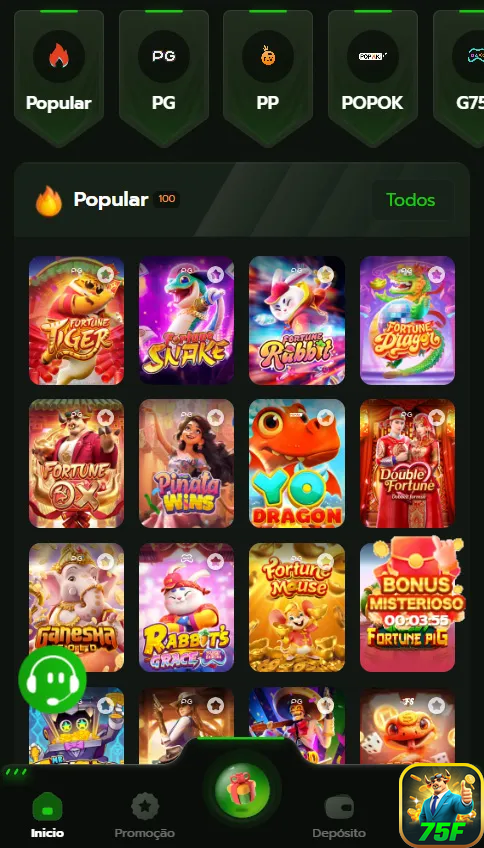
Task: Open the Depósito wallet tab
Action: (339, 815)
